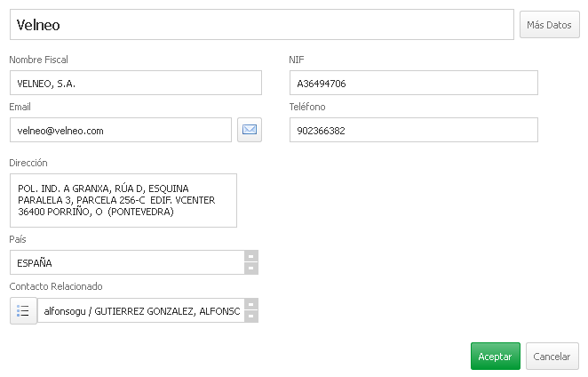The image size is (588, 377).
Task: Click into the NIF field A36494706
Action: point(414,83)
